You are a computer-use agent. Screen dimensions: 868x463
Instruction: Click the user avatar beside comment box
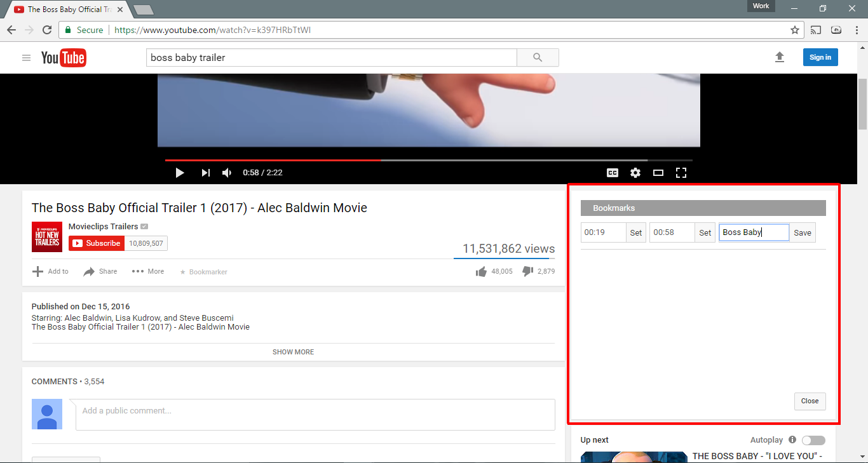pos(47,414)
